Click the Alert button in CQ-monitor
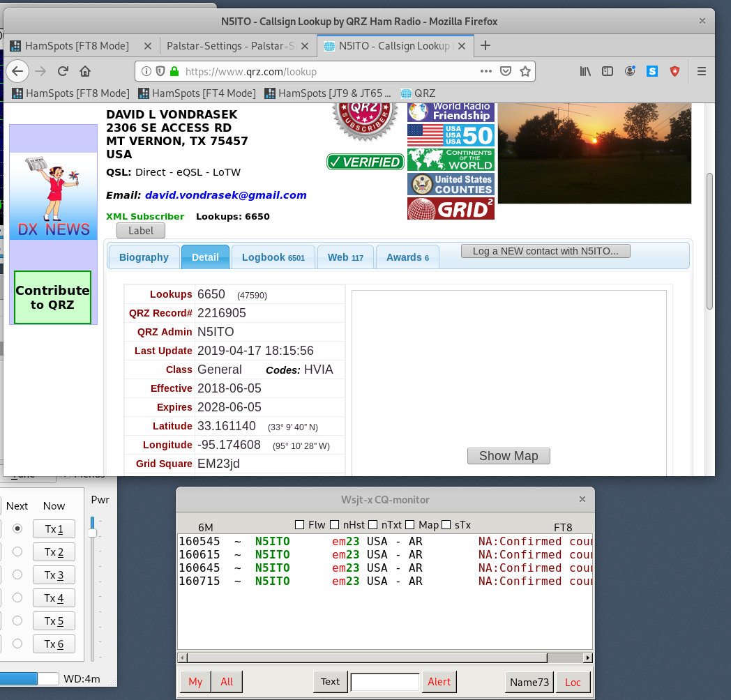731x700 pixels. coord(439,682)
